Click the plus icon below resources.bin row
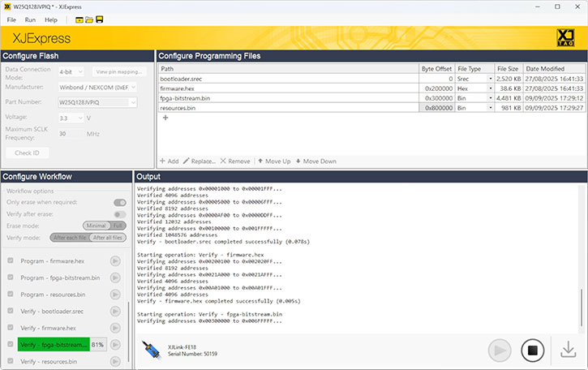 click(x=165, y=118)
